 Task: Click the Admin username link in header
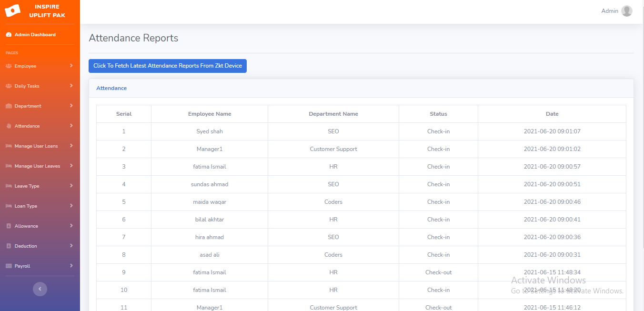tap(610, 11)
